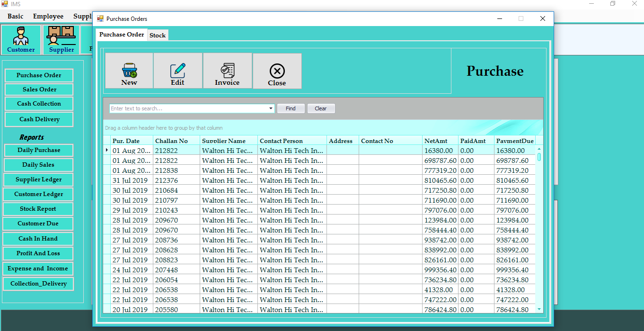Open the Profit And Loss report
The width and height of the screenshot is (644, 331).
pyautogui.click(x=38, y=253)
